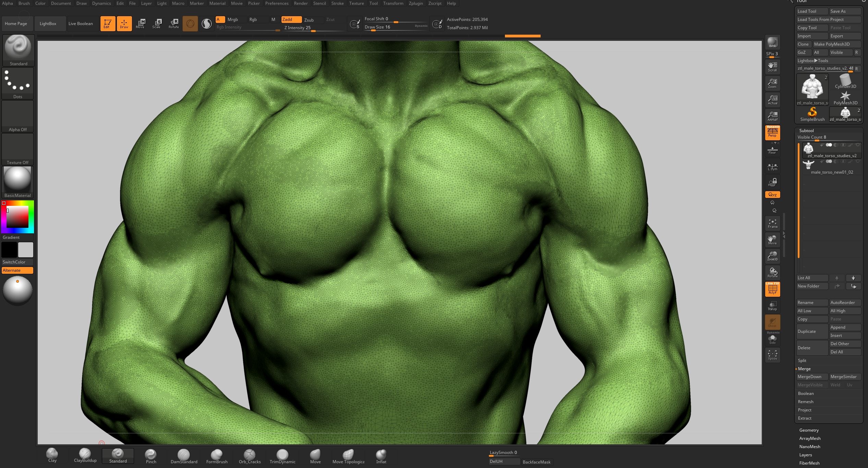Click the Scroll document icon
Viewport: 868px width, 468px height.
click(772, 67)
